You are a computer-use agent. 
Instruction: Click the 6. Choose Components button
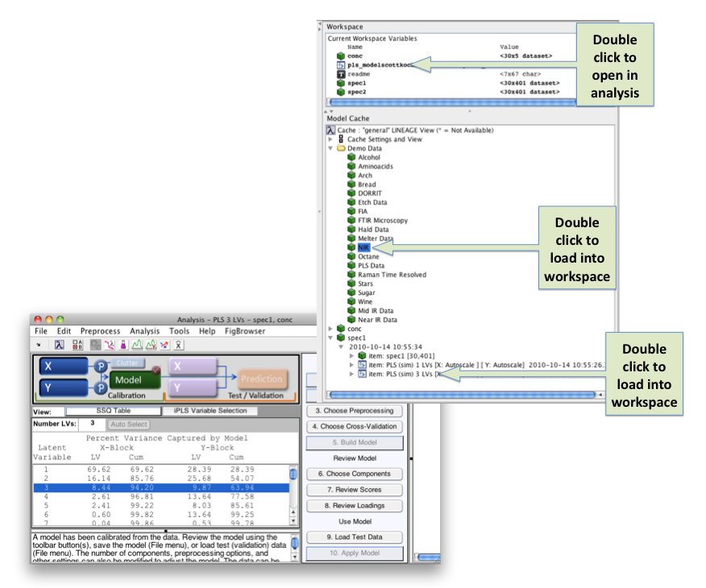[x=354, y=474]
